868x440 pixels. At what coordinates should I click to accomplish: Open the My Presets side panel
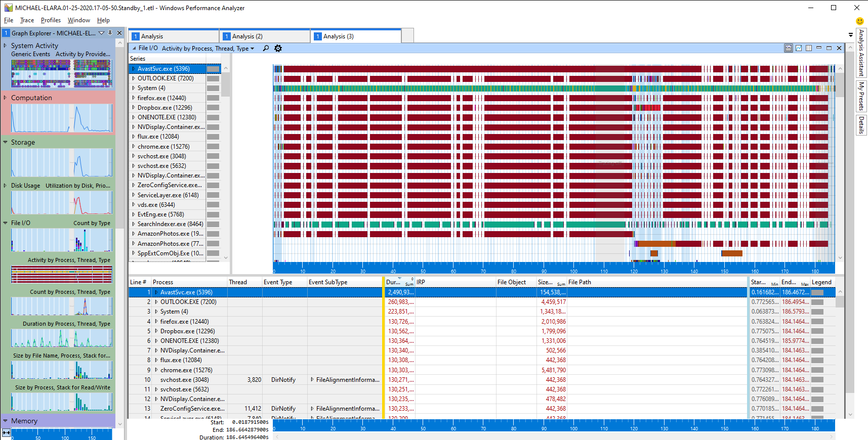(861, 96)
